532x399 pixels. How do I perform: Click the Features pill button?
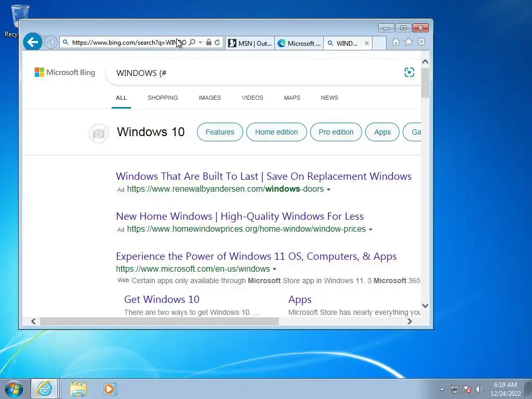(220, 132)
